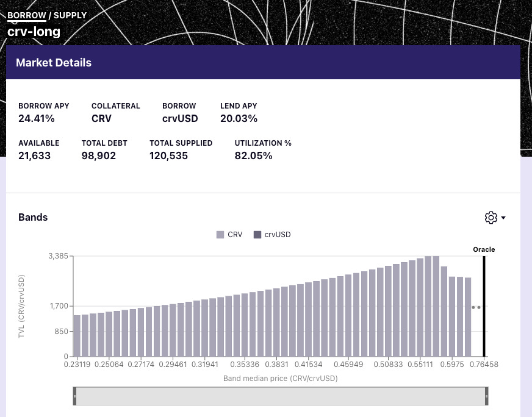Click the x-axis label 0.55111

(x=420, y=365)
